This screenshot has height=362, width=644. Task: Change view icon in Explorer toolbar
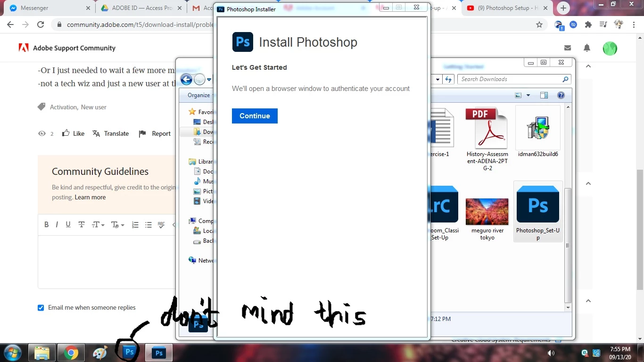(519, 95)
